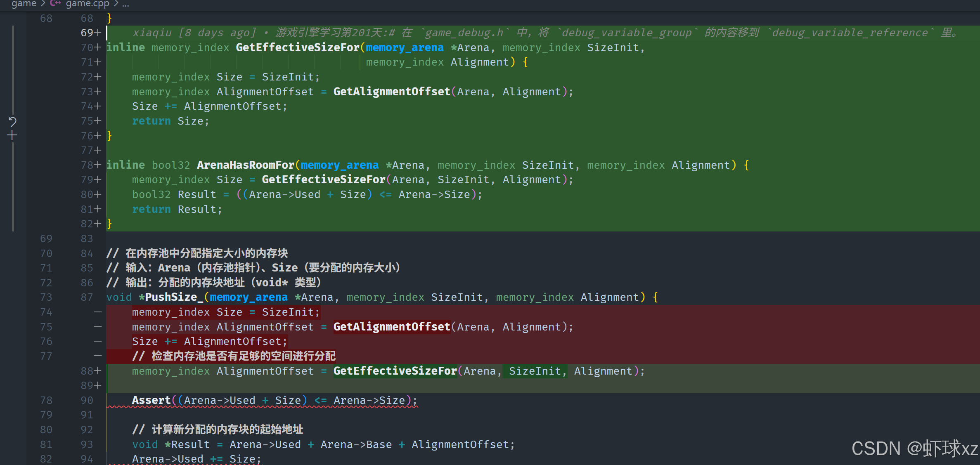Viewport: 980px width, 465px height.
Task: Click the plus marker on added line 82
Action: click(97, 224)
